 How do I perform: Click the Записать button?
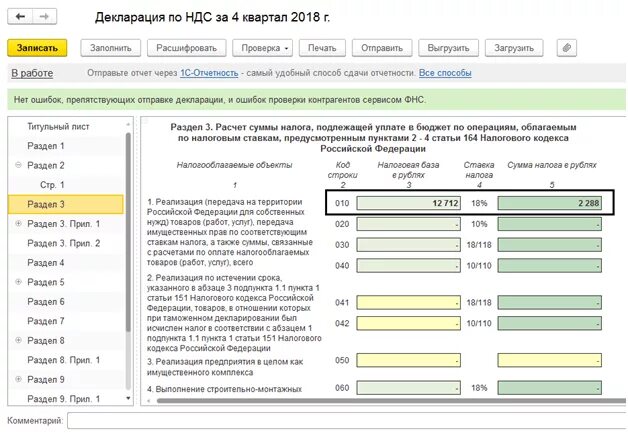click(37, 48)
